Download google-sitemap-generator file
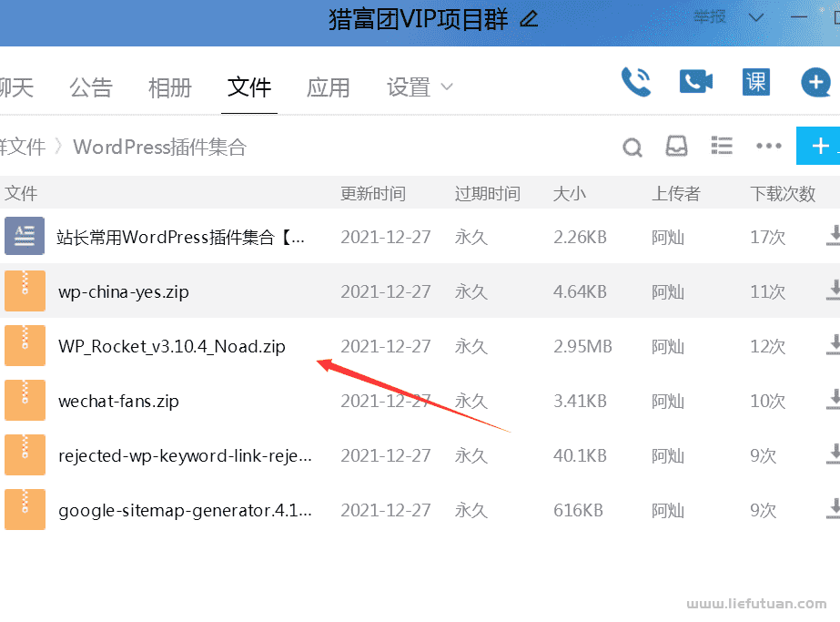This screenshot has height=622, width=840. click(834, 509)
